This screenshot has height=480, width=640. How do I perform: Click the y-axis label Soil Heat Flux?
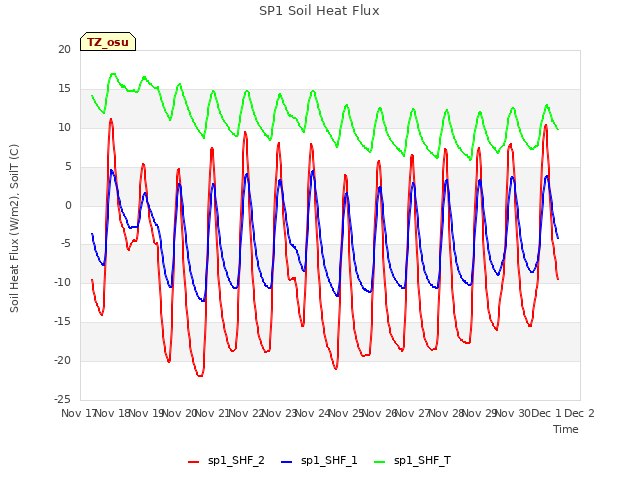[x=14, y=228]
